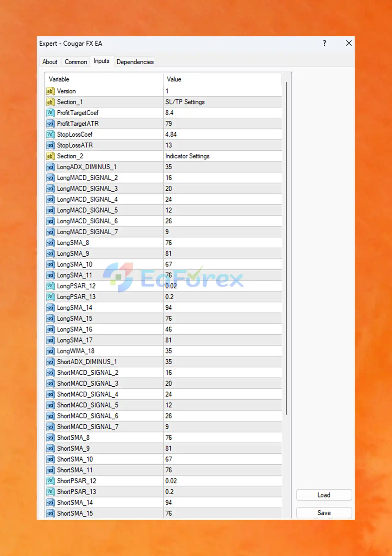Viewport: 392px width, 556px height.
Task: Click the integer icon beside ShortSMA_15
Action: click(x=50, y=513)
